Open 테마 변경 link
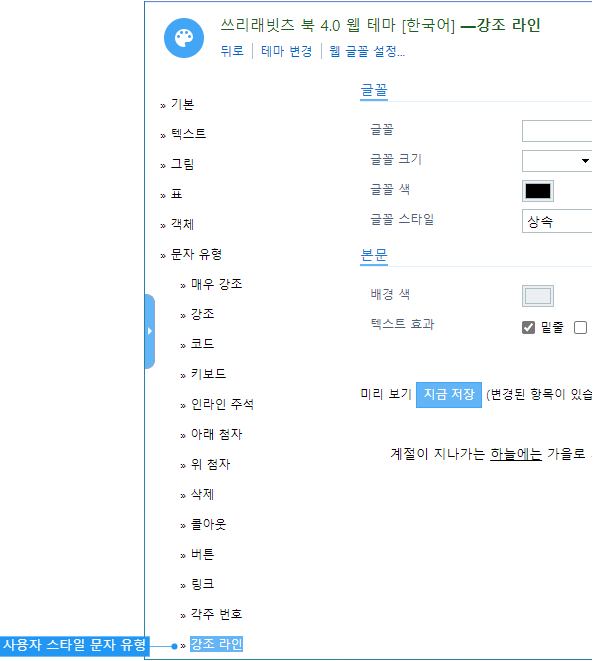 287,51
